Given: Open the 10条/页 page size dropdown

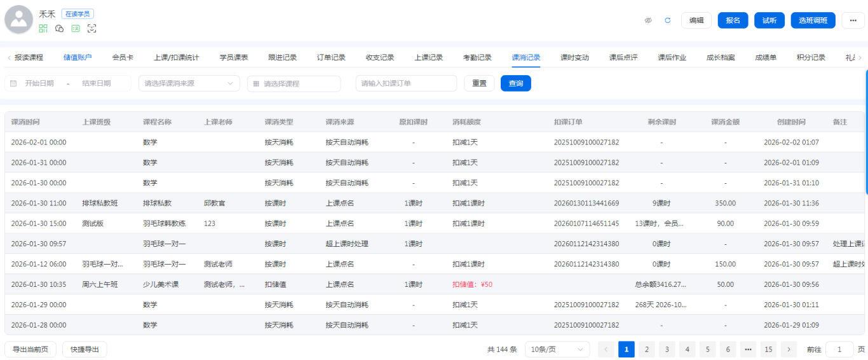Looking at the screenshot, I should [x=557, y=349].
